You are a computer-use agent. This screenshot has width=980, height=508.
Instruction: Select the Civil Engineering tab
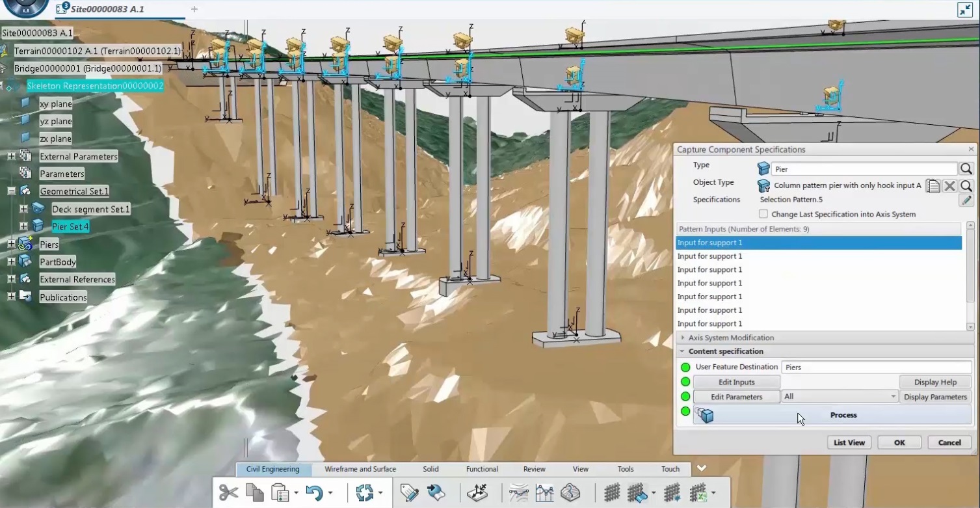tap(273, 469)
